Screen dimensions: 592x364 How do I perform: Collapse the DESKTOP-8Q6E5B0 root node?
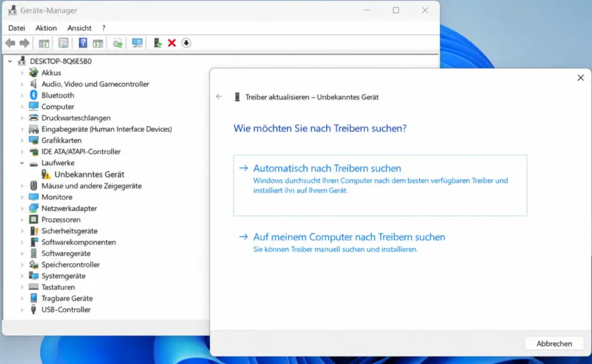(10, 61)
